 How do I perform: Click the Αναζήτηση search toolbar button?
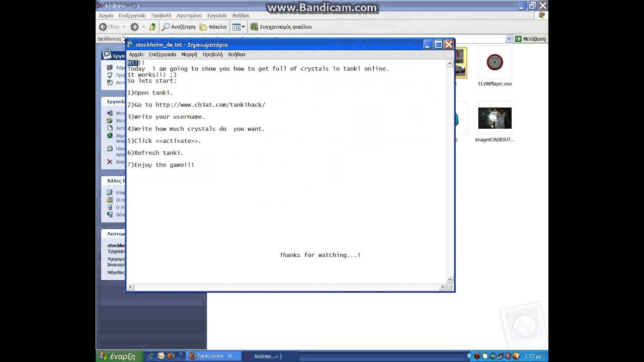pyautogui.click(x=179, y=27)
